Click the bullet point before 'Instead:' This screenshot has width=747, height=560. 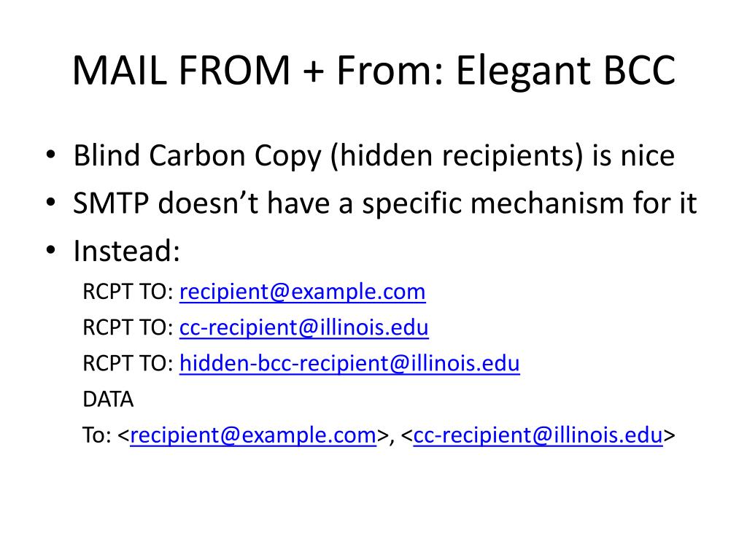pos(50,251)
